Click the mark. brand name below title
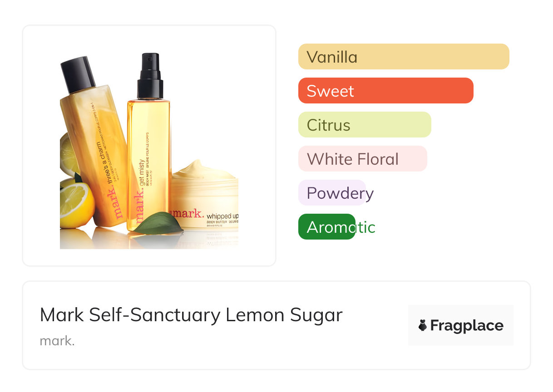Viewport: 553px width, 392px height. [57, 341]
